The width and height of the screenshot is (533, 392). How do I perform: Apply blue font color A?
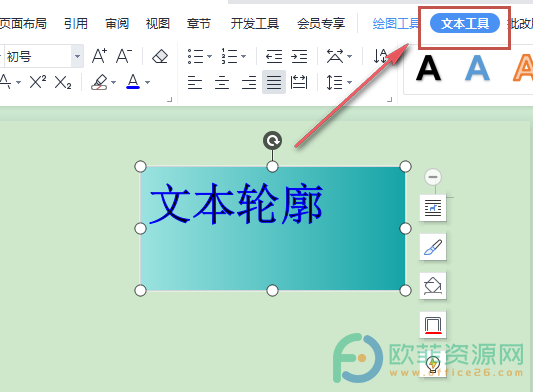[133, 82]
